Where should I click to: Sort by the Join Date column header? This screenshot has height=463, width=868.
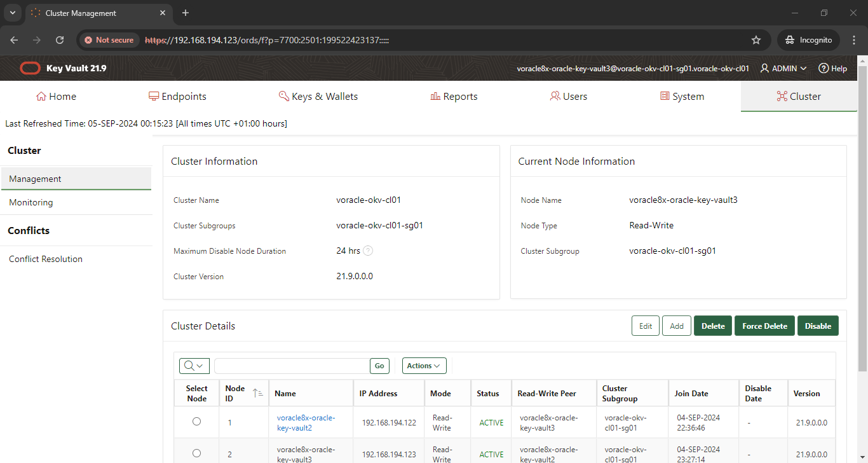coord(691,393)
